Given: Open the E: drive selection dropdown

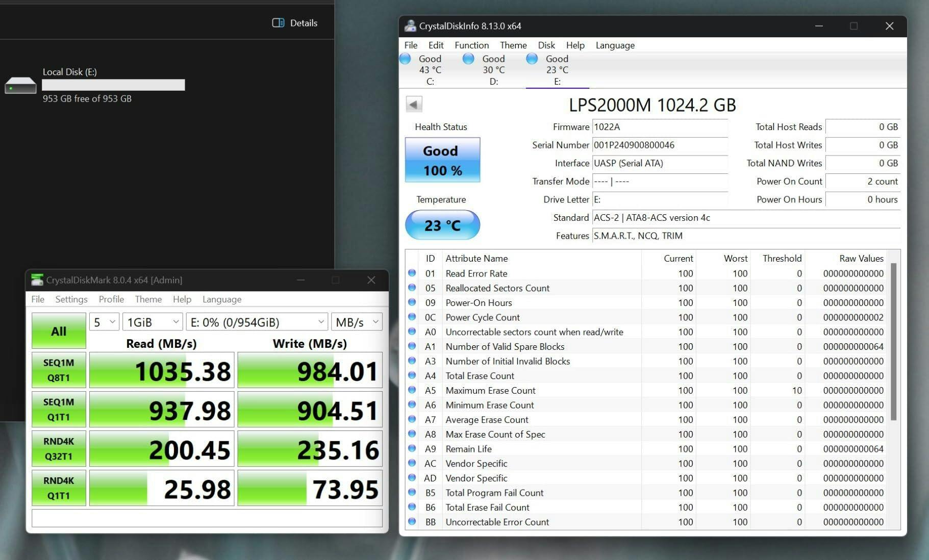Looking at the screenshot, I should pyautogui.click(x=257, y=322).
